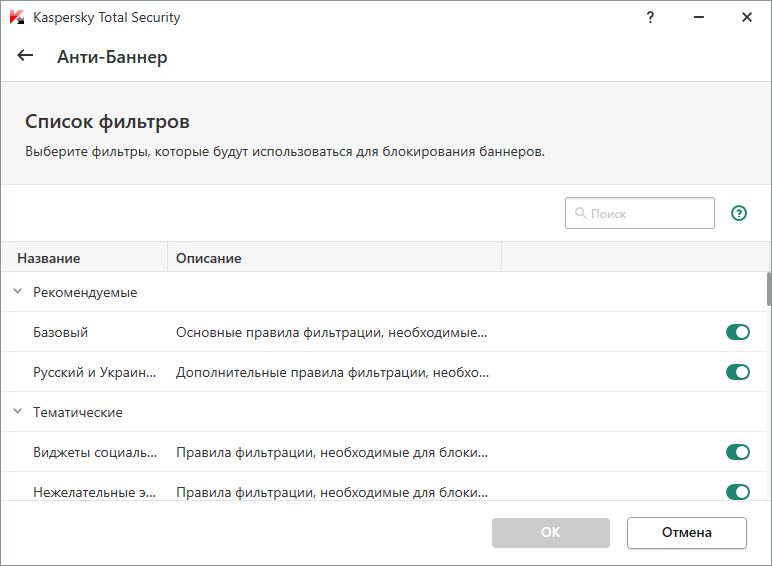Viewport: 772px width, 566px height.
Task: Select the Нежелательные э... filter name
Action: click(x=95, y=492)
